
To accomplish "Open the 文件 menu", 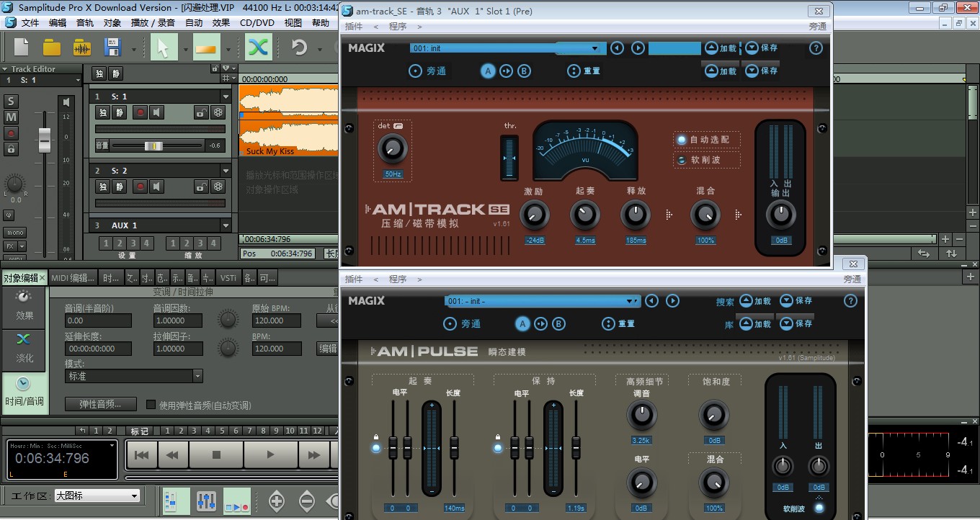I will (30, 22).
